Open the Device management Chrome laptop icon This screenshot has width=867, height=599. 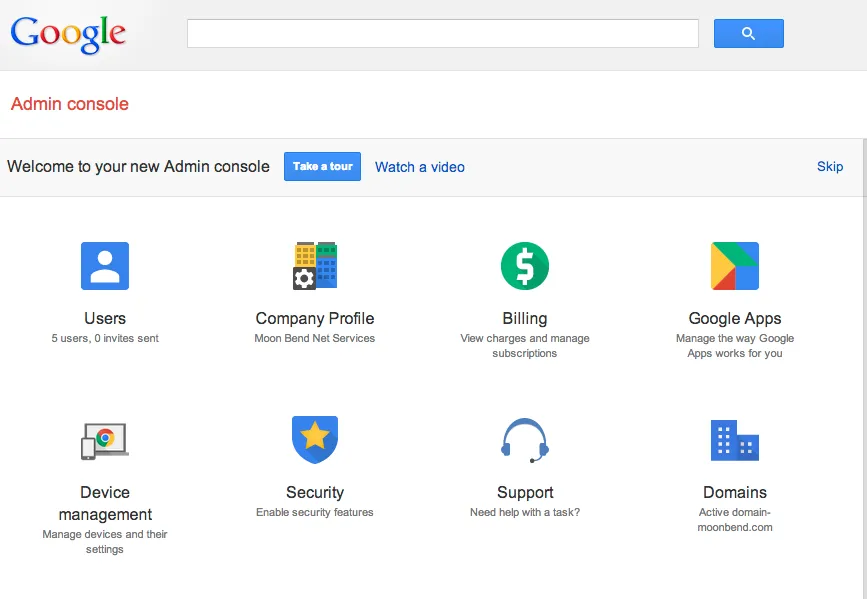click(x=105, y=441)
